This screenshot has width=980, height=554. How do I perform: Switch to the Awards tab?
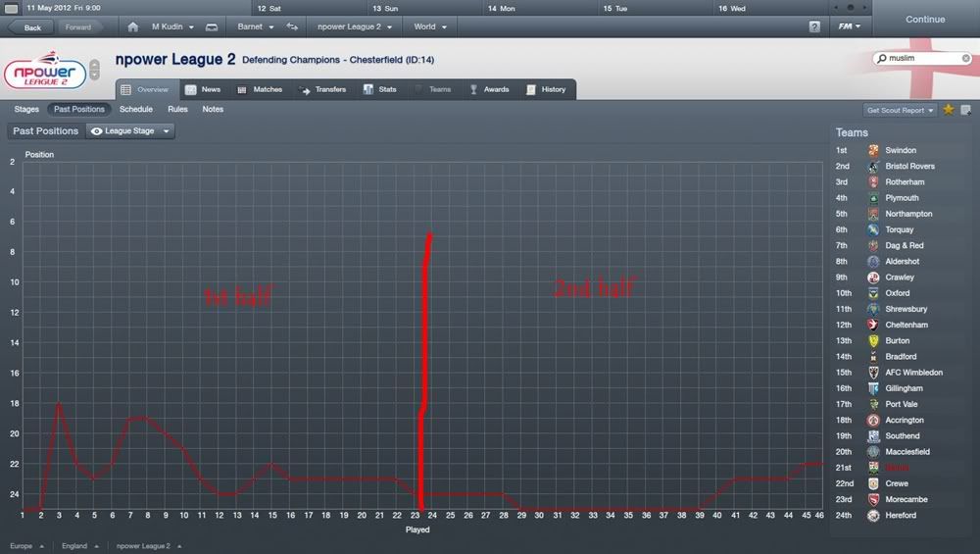tap(489, 89)
